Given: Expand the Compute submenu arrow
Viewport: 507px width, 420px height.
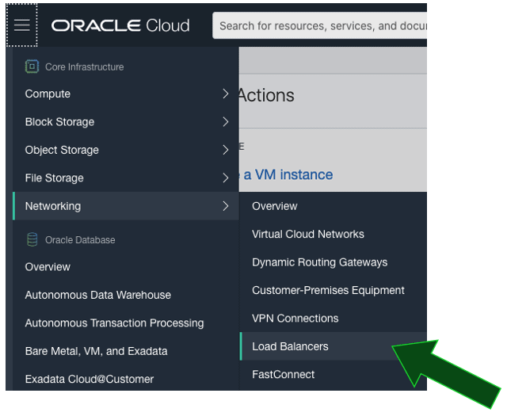Looking at the screenshot, I should tap(226, 94).
